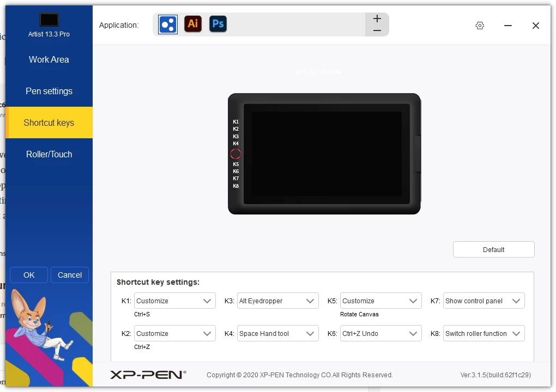This screenshot has height=392, width=556.
Task: Reset shortcuts with the Default button
Action: coord(494,250)
